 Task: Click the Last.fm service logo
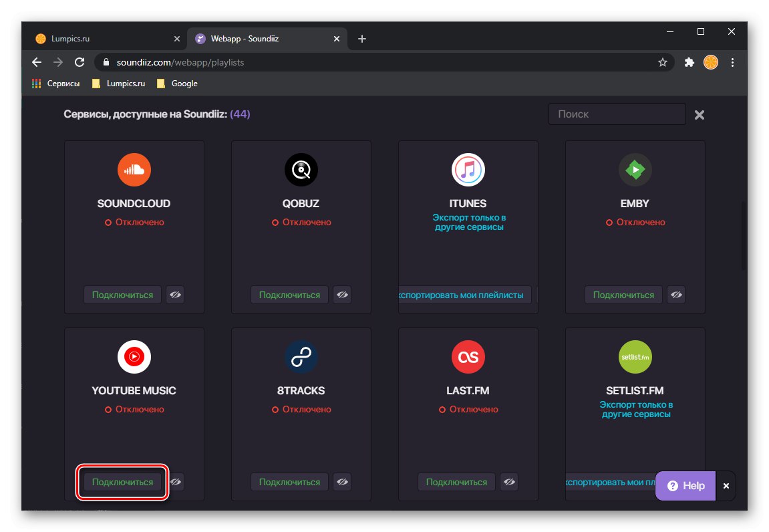[x=468, y=357]
